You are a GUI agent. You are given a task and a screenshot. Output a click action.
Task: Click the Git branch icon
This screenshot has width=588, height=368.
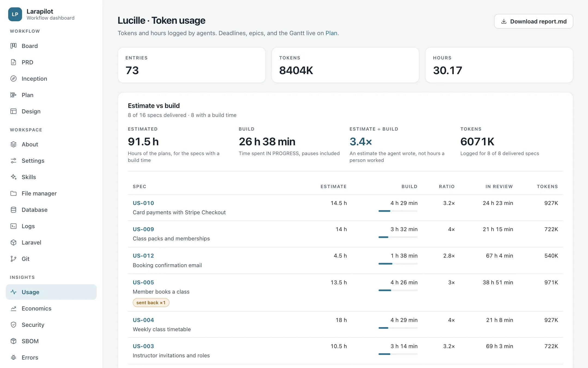coord(13,259)
